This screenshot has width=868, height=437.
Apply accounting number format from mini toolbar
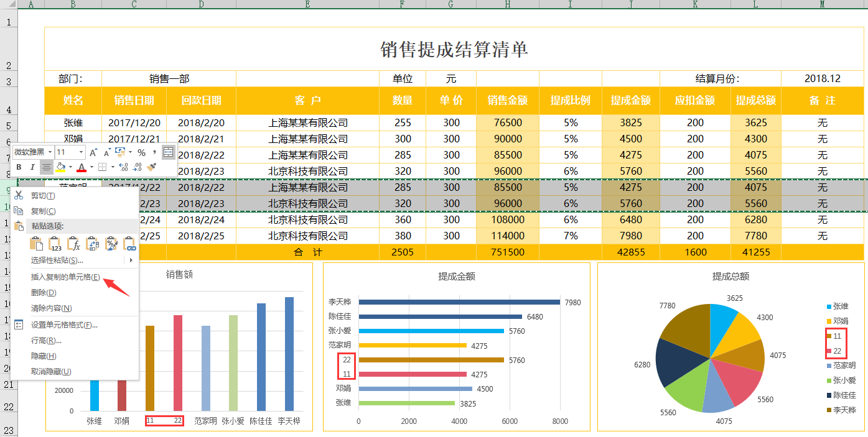pyautogui.click(x=120, y=152)
